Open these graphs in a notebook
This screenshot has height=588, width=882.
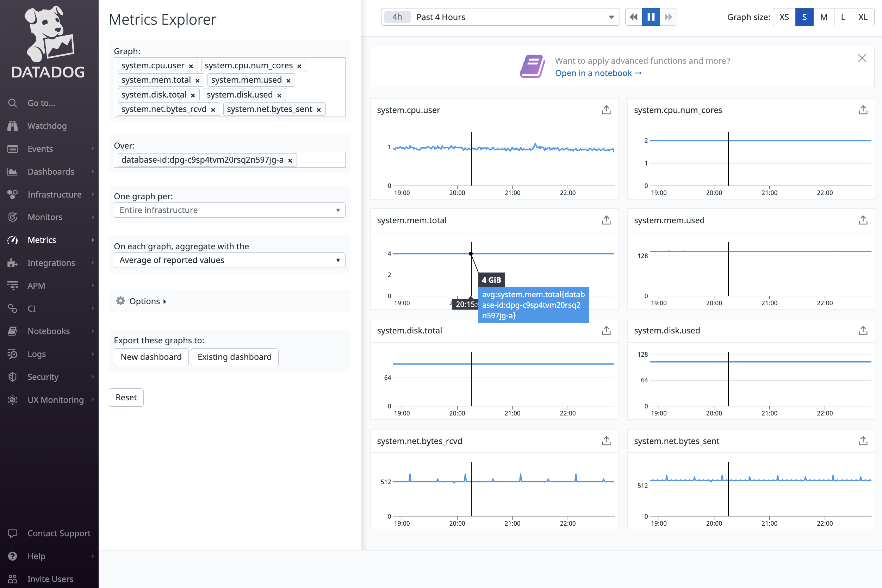(x=598, y=73)
